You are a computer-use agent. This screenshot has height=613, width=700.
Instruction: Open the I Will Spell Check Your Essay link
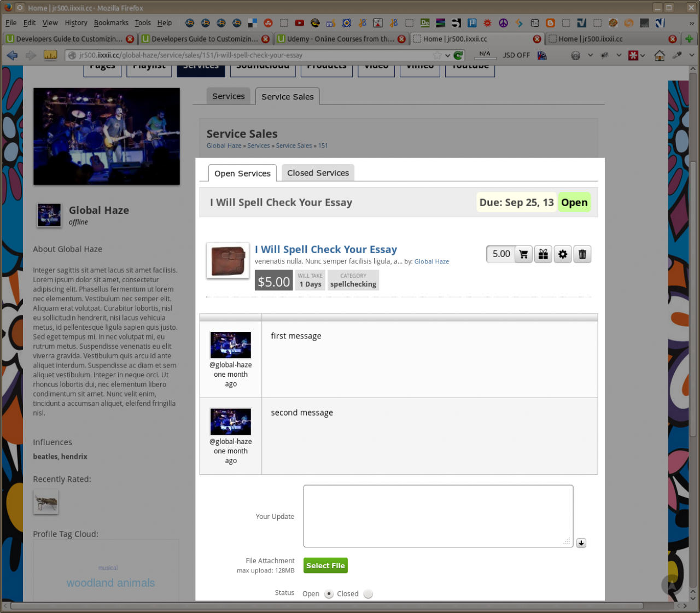pos(326,249)
